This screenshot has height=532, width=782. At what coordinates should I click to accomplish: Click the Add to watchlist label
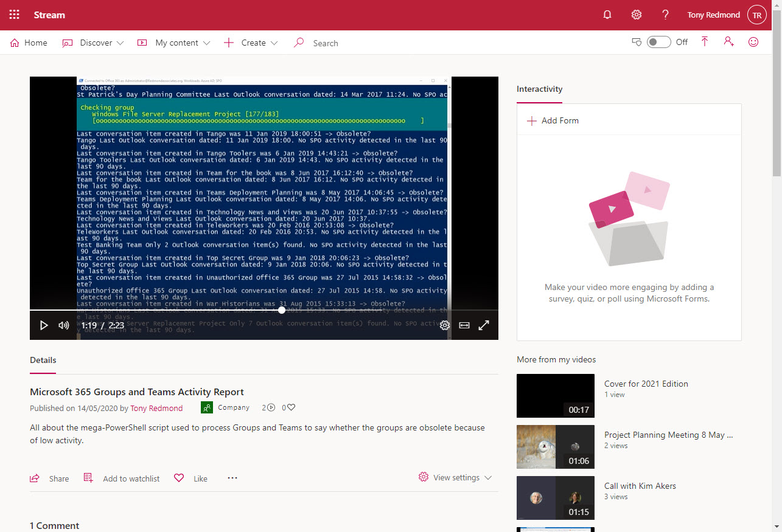click(131, 478)
